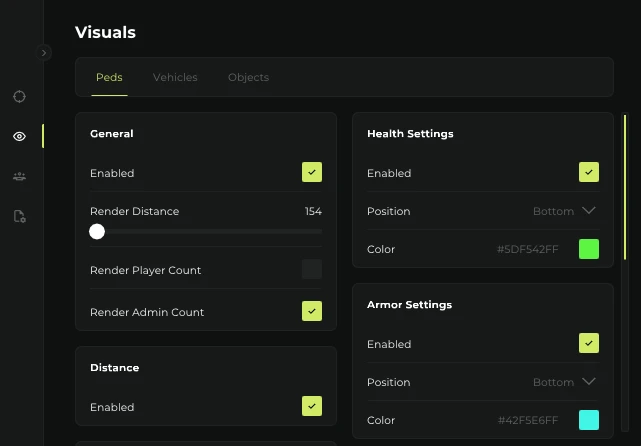Disable the General Enabled checkbox
This screenshot has height=446, width=641.
click(x=312, y=173)
